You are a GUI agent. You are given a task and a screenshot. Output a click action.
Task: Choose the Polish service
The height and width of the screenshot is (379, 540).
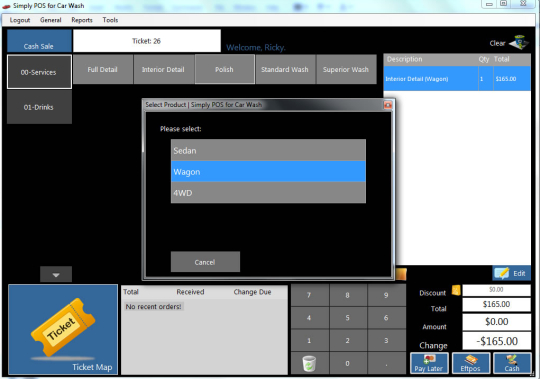tap(225, 69)
